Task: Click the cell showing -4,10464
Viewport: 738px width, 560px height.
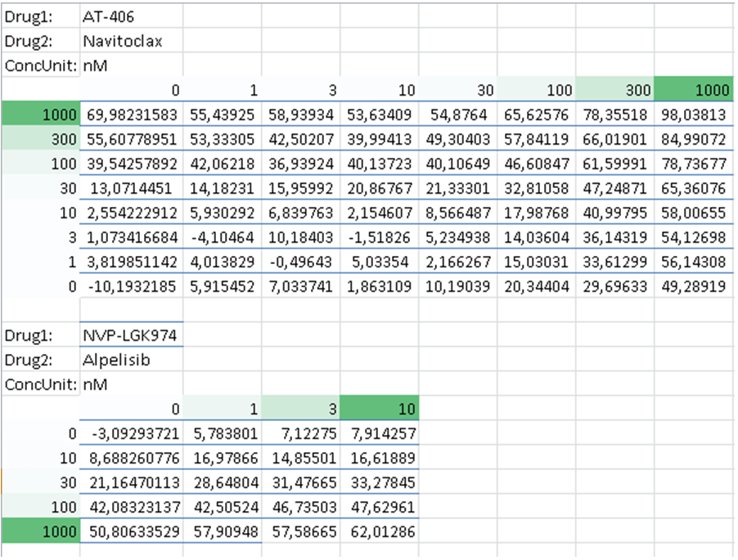Action: click(x=222, y=237)
